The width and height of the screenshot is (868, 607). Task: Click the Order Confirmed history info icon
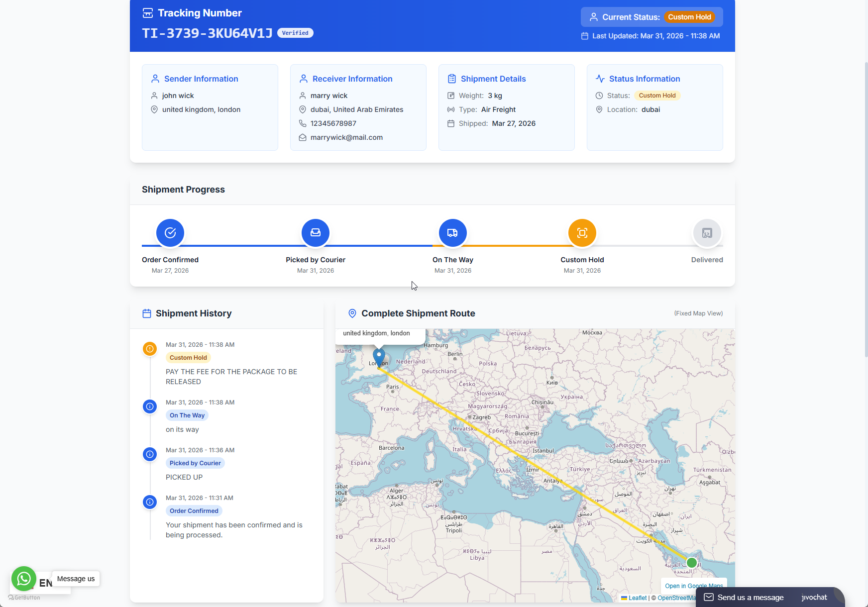tap(150, 502)
